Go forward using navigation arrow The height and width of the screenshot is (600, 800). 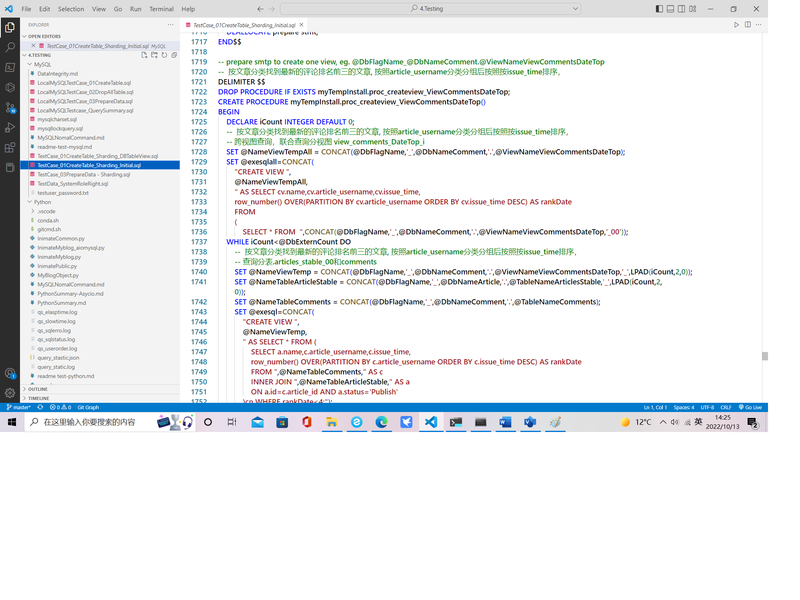pos(271,9)
